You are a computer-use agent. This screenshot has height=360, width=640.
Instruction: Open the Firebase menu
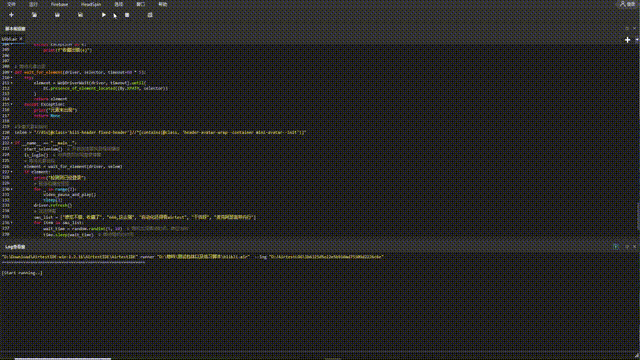pyautogui.click(x=59, y=4)
